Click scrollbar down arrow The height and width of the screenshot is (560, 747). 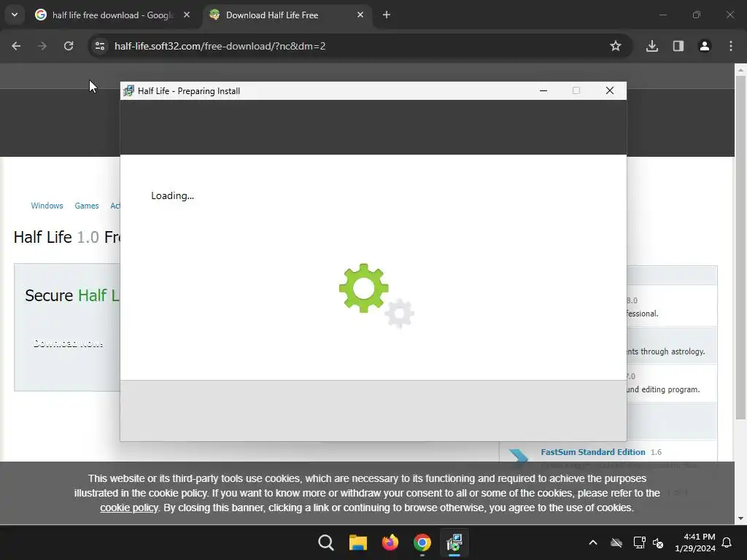(x=740, y=518)
